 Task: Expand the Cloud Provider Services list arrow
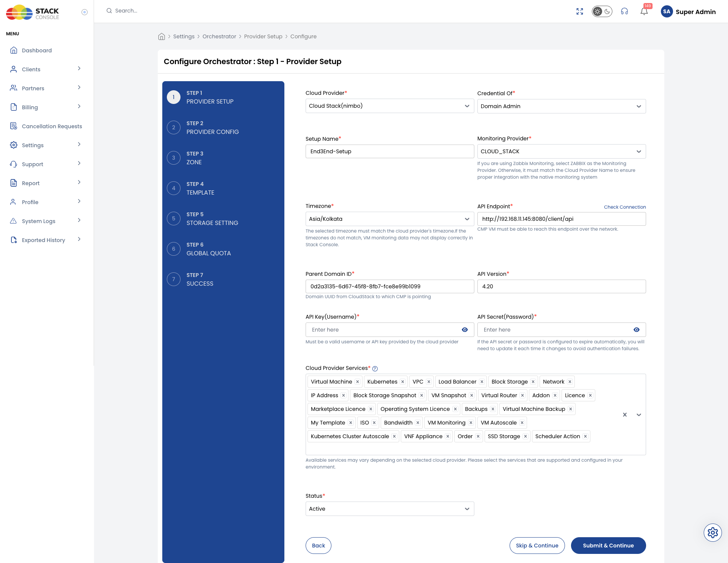pos(639,415)
